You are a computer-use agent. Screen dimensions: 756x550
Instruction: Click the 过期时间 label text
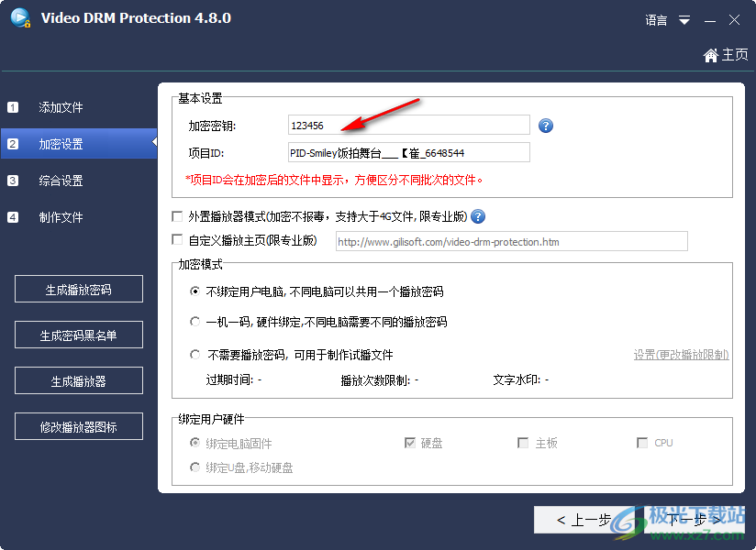(x=229, y=380)
